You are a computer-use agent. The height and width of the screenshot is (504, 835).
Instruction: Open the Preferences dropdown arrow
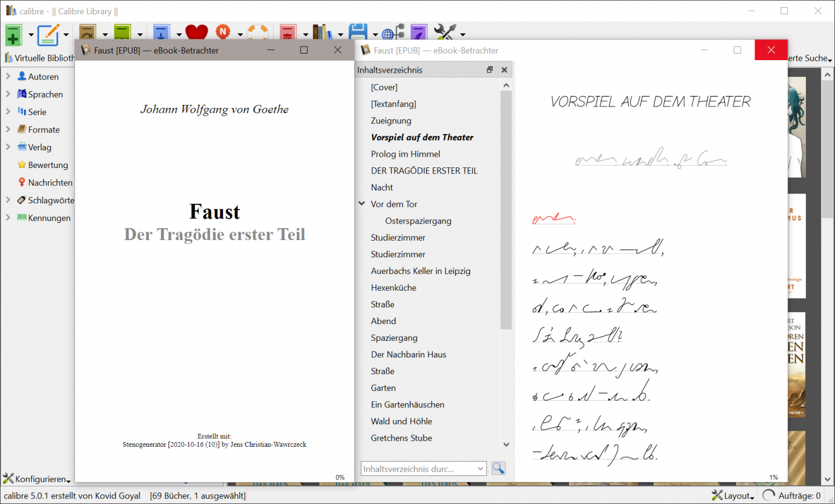(x=462, y=35)
